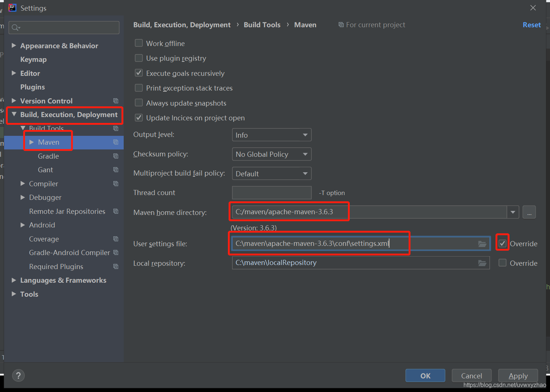Click the help question mark button
Viewport: 550px width, 392px height.
tap(18, 375)
